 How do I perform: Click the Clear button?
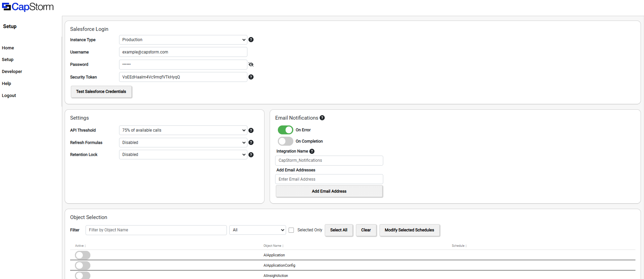click(x=366, y=230)
